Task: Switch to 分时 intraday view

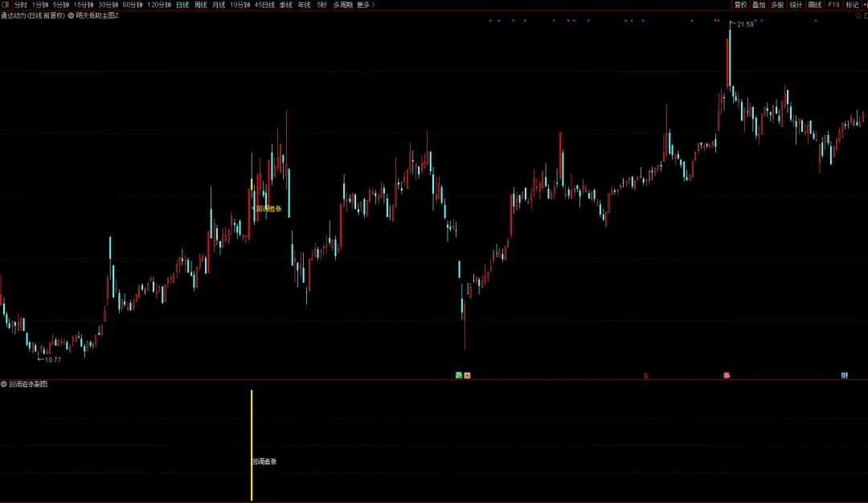Action: 20,5
